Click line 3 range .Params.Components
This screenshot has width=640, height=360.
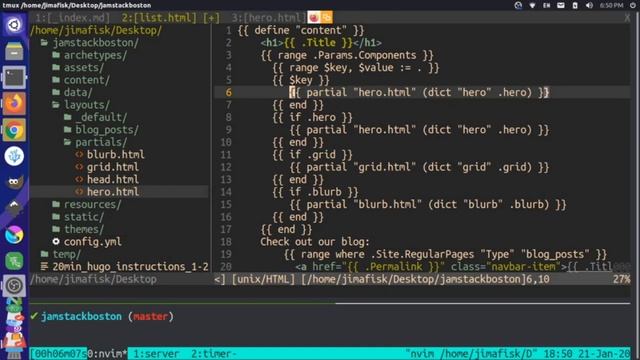click(347, 55)
